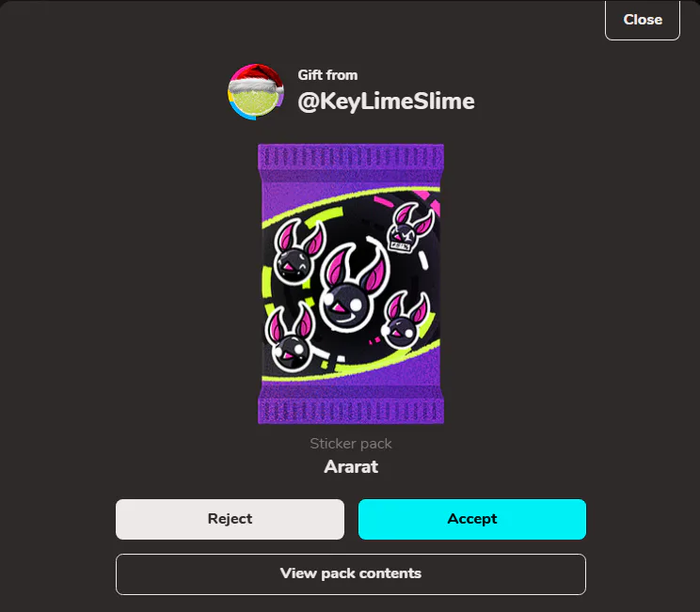Reject the gifted sticker pack
The image size is (700, 612).
[230, 519]
